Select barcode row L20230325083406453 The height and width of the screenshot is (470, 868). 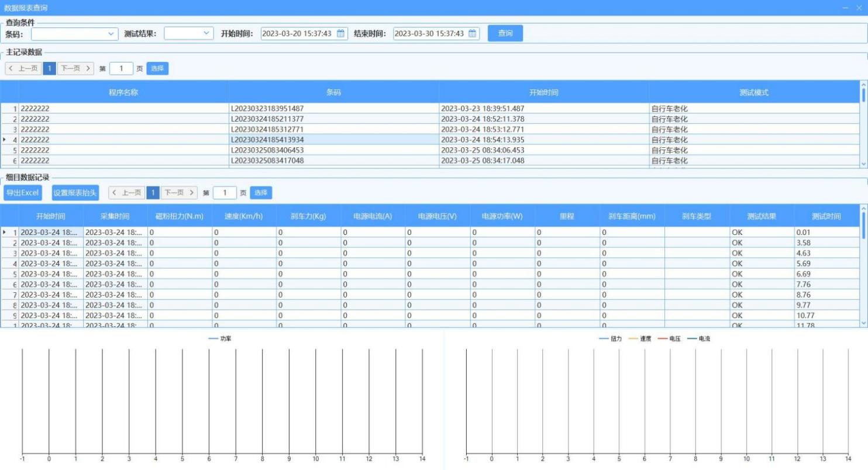tap(333, 150)
